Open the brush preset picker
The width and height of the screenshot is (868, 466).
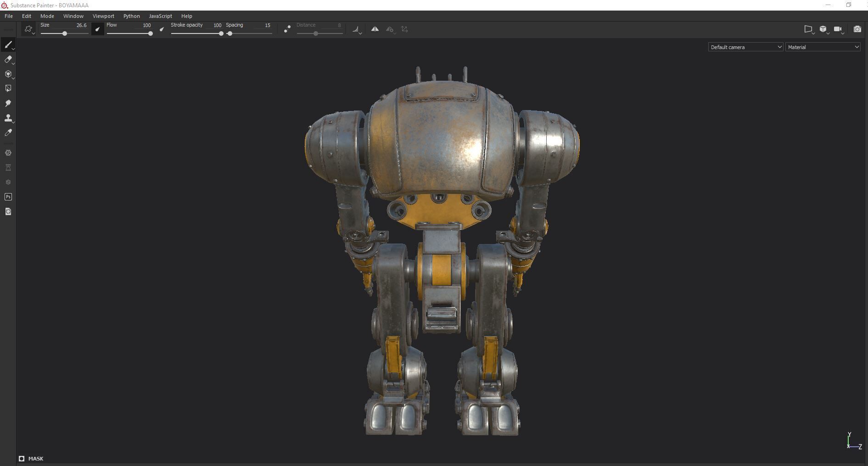(x=28, y=29)
